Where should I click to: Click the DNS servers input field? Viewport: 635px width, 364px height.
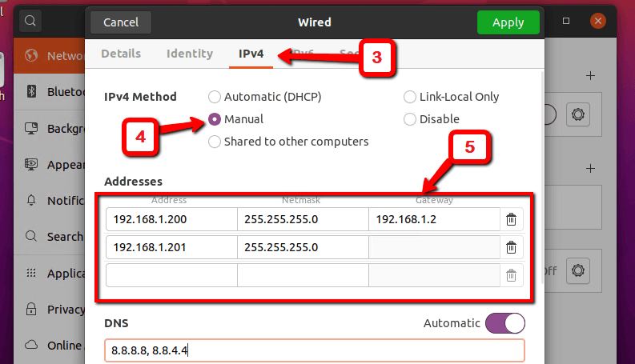click(x=314, y=350)
